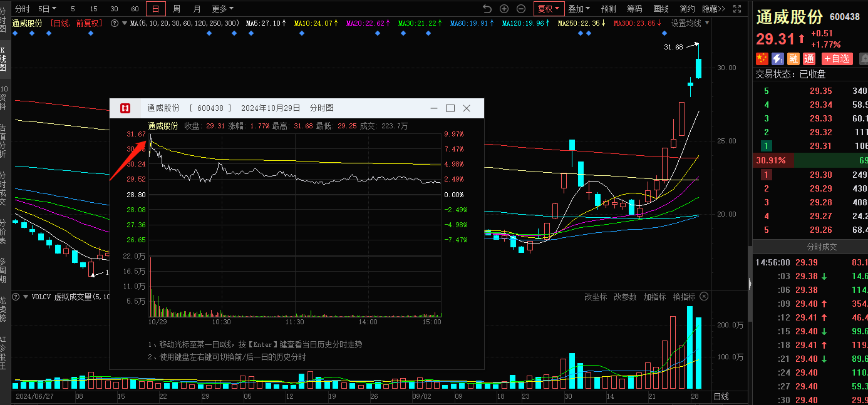Click 改坐标 in volume panel
This screenshot has width=868, height=405.
595,297
